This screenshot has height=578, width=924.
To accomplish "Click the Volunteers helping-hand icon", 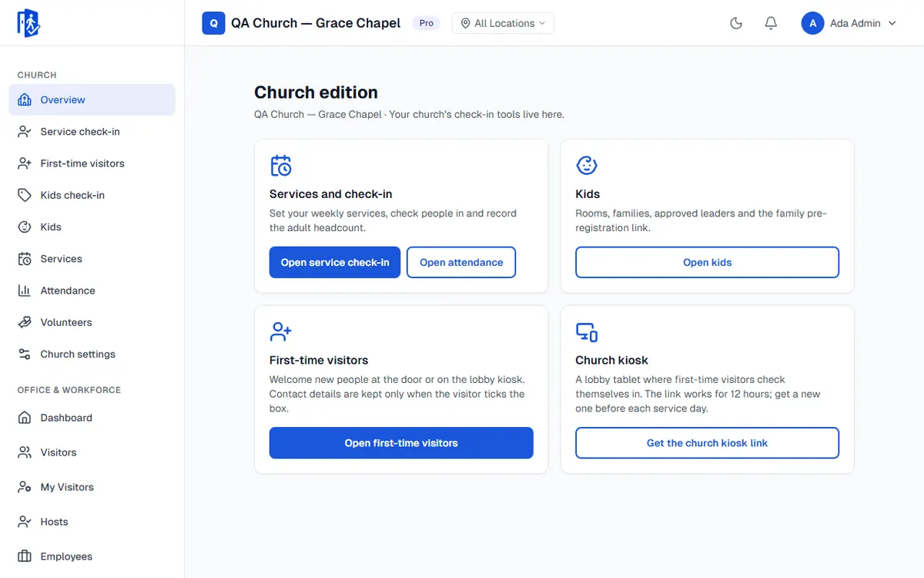I will coord(25,322).
